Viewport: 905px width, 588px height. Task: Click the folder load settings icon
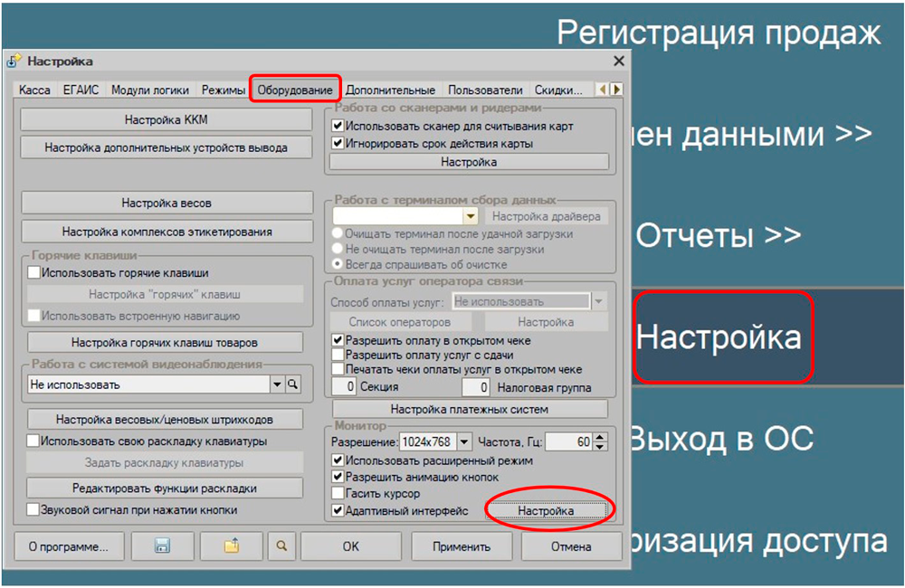231,546
